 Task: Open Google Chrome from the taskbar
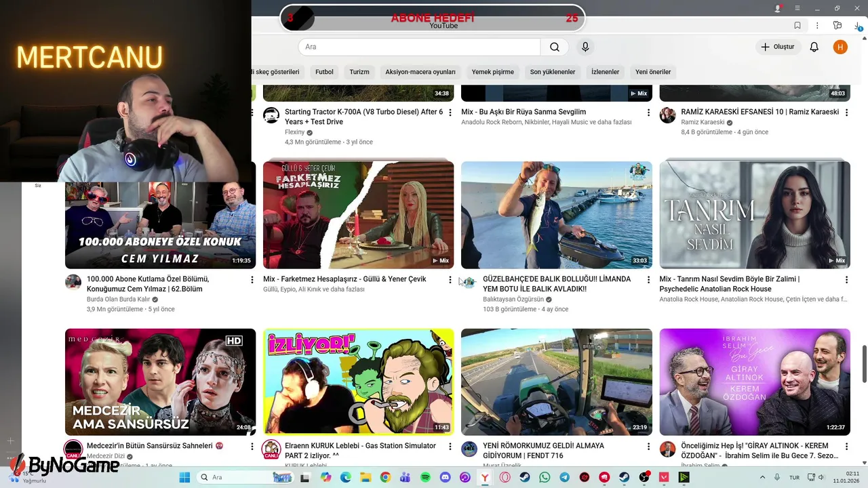point(385,477)
